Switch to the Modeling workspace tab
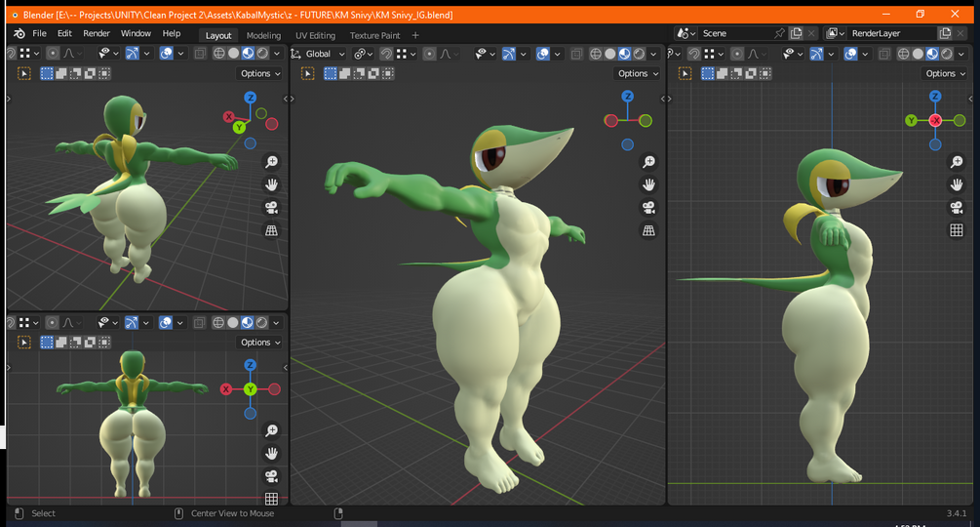Image resolution: width=980 pixels, height=527 pixels. pyautogui.click(x=263, y=36)
